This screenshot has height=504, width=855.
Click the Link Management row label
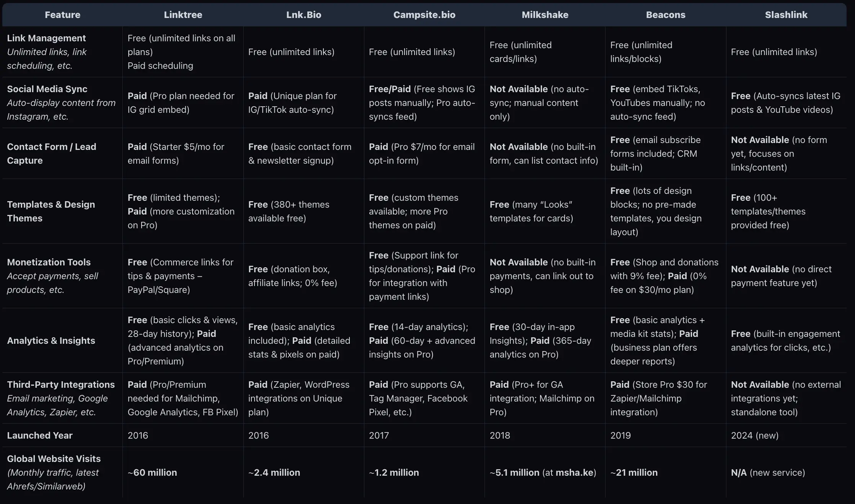(46, 38)
